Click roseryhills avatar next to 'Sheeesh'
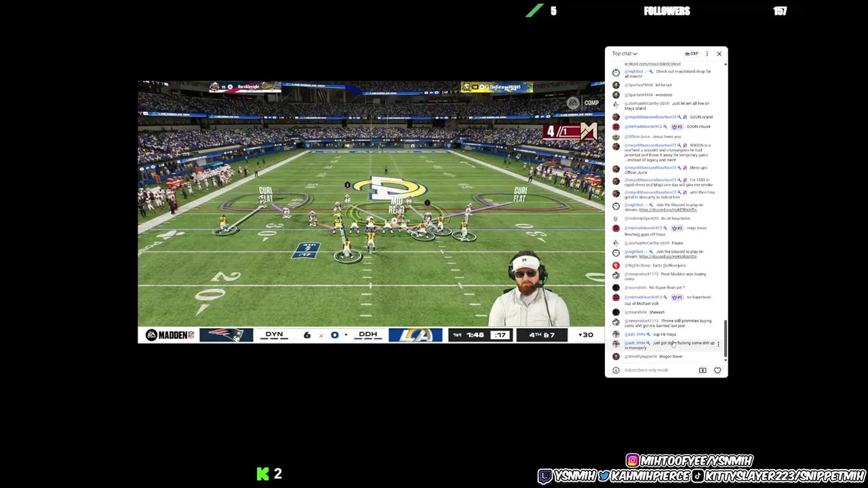Image resolution: width=868 pixels, height=488 pixels. tap(616, 312)
